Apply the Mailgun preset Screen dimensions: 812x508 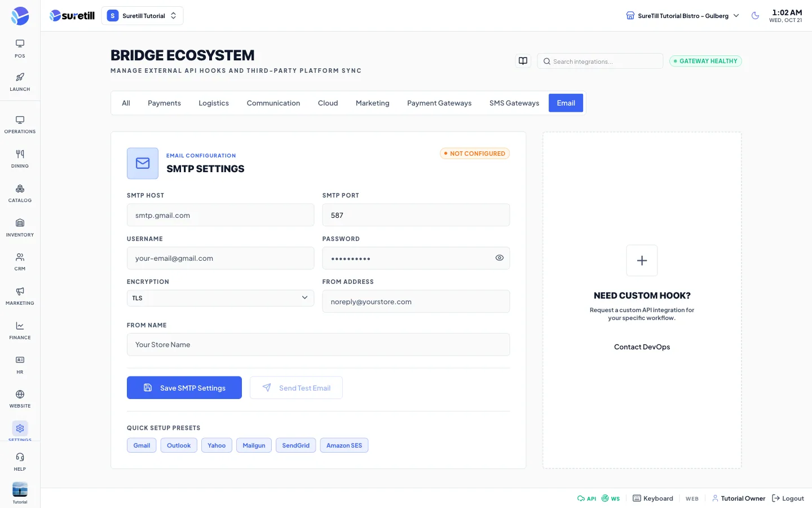(x=254, y=445)
